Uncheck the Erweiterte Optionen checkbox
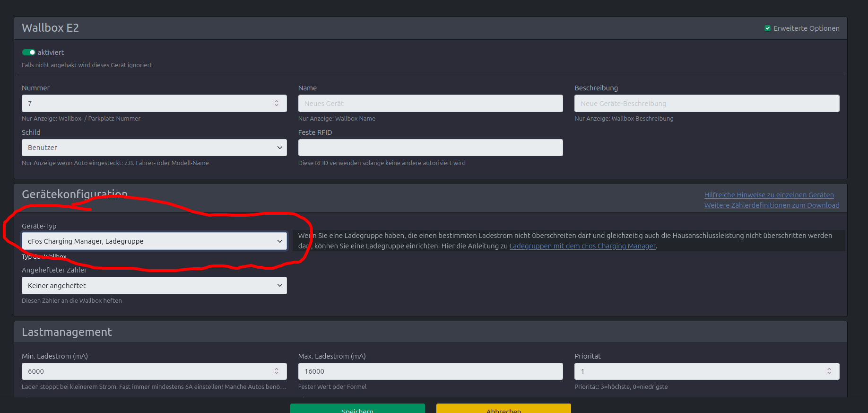The width and height of the screenshot is (868, 413). pyautogui.click(x=768, y=28)
